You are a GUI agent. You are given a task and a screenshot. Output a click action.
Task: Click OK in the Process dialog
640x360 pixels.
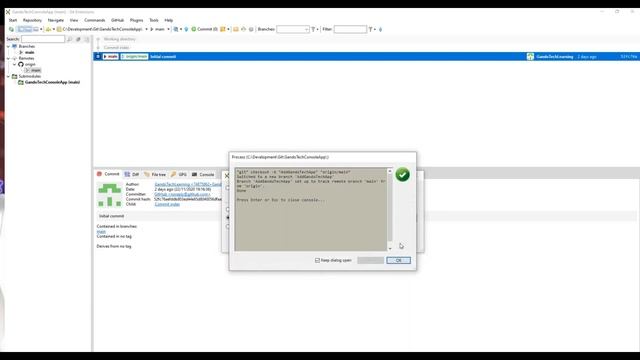398,260
